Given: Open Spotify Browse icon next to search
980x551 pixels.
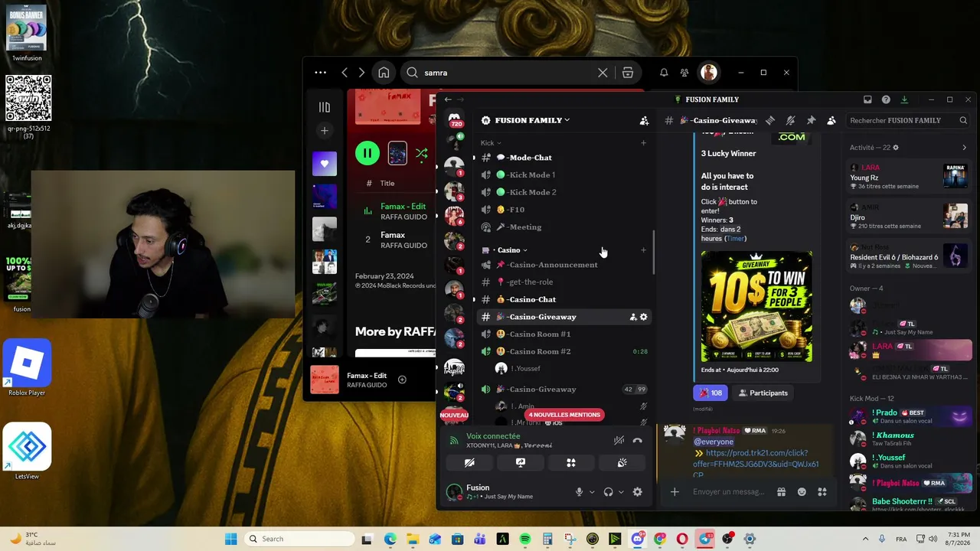Looking at the screenshot, I should (x=628, y=73).
